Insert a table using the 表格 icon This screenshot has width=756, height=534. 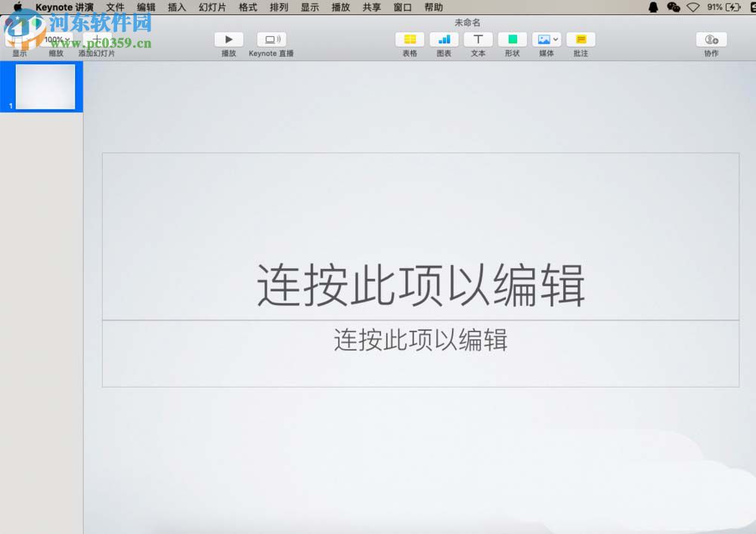(x=409, y=39)
